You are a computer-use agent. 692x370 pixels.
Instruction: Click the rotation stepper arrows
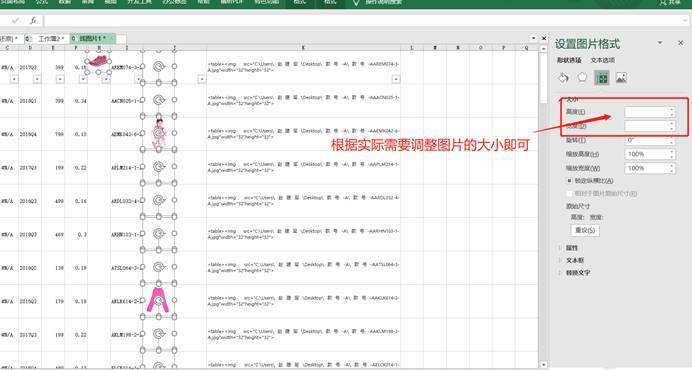point(672,140)
